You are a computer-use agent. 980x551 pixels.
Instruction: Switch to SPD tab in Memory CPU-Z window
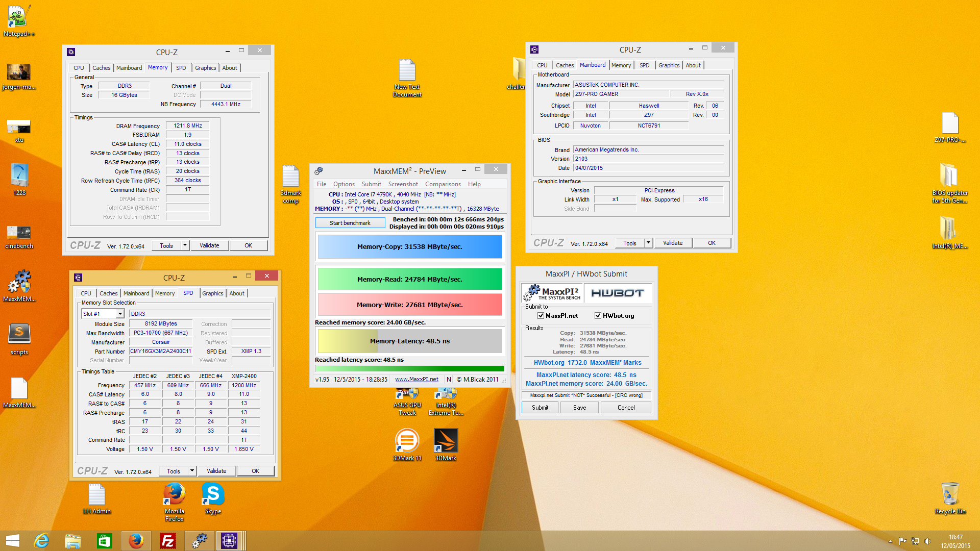[181, 68]
